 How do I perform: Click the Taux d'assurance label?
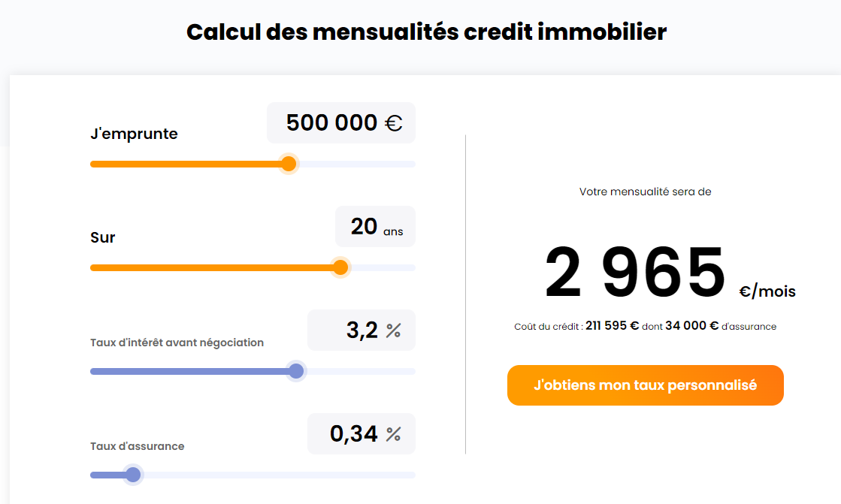click(137, 446)
